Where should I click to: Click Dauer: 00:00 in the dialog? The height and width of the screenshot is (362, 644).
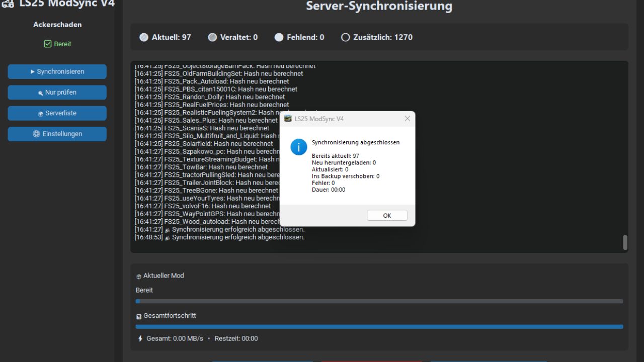tap(329, 190)
